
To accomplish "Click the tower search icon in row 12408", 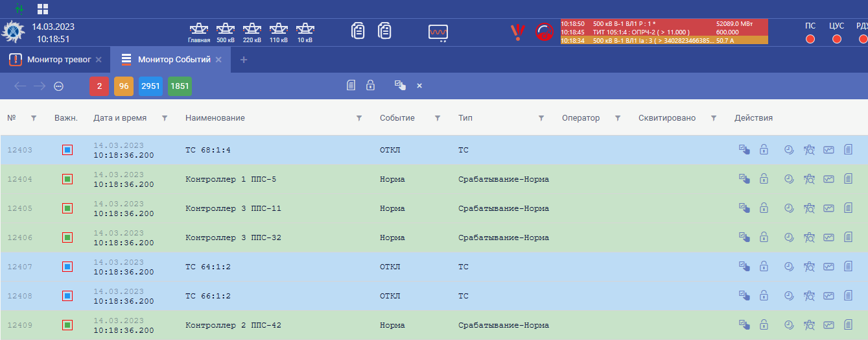I will pyautogui.click(x=808, y=296).
